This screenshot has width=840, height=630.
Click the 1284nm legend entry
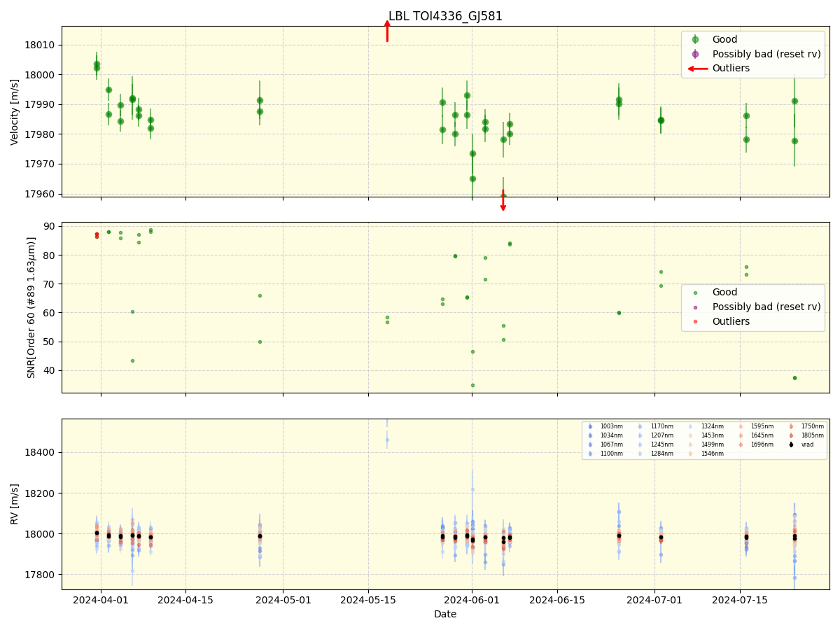(656, 454)
